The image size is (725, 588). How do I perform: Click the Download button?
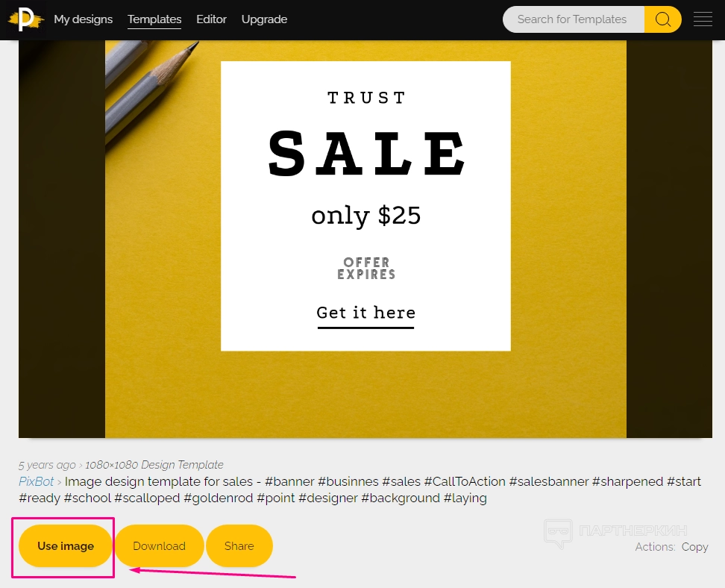pyautogui.click(x=159, y=546)
